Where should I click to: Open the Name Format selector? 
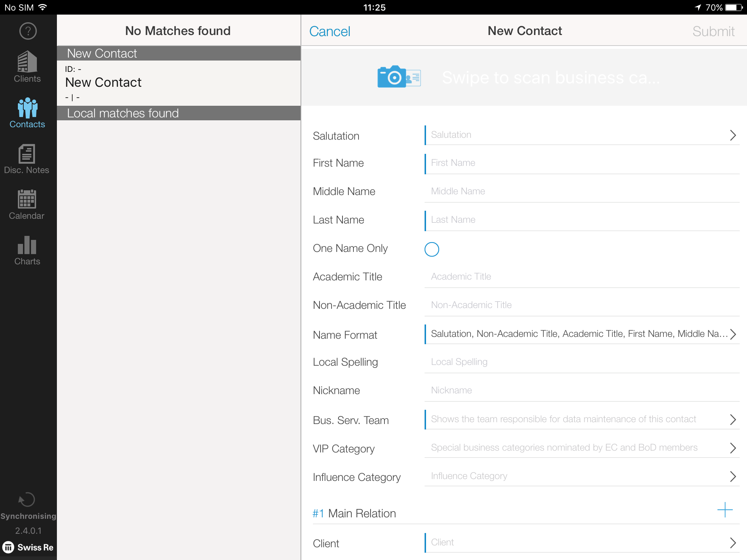(582, 334)
